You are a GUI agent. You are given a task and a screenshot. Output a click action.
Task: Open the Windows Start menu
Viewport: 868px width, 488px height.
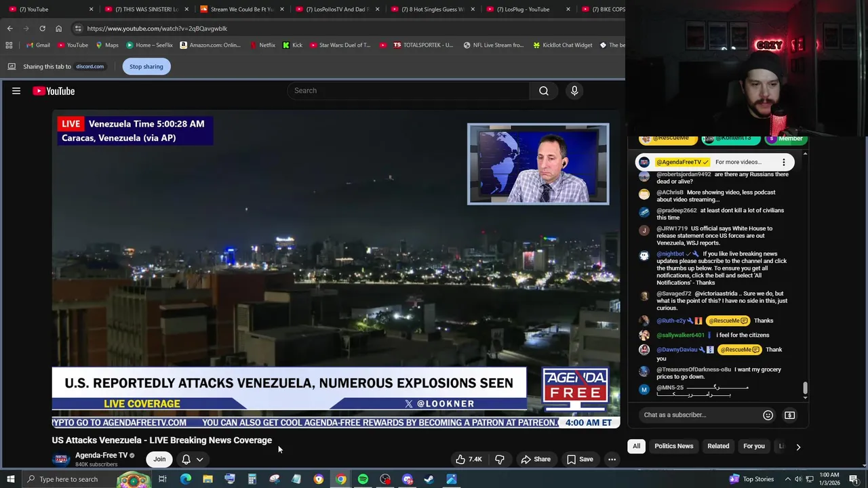[10, 479]
